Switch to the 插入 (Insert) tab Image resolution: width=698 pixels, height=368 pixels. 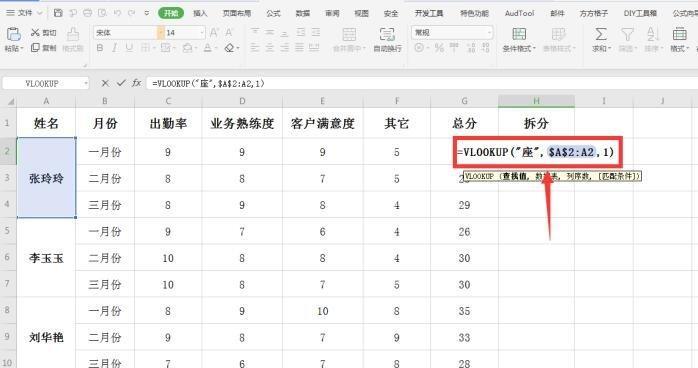coord(200,13)
